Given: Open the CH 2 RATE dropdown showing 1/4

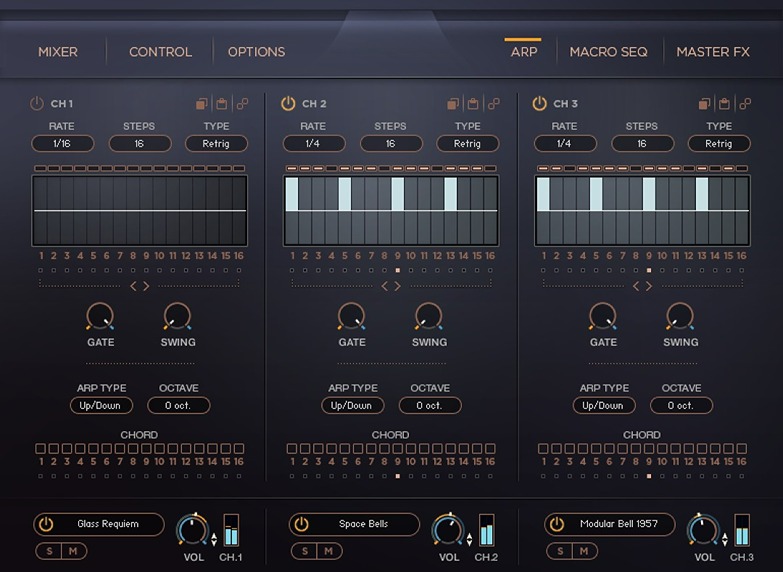Looking at the screenshot, I should [x=314, y=143].
